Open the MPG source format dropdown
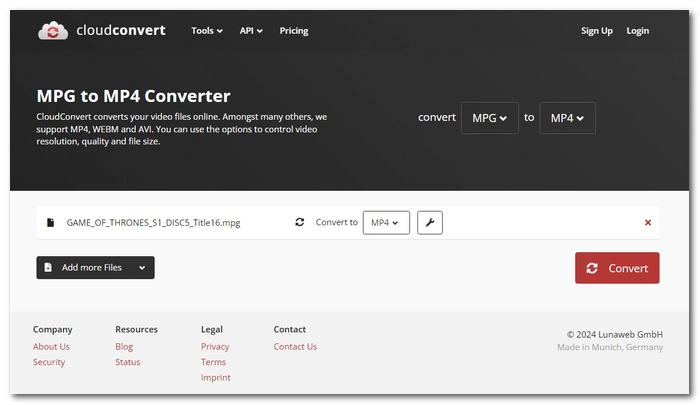 (x=490, y=118)
